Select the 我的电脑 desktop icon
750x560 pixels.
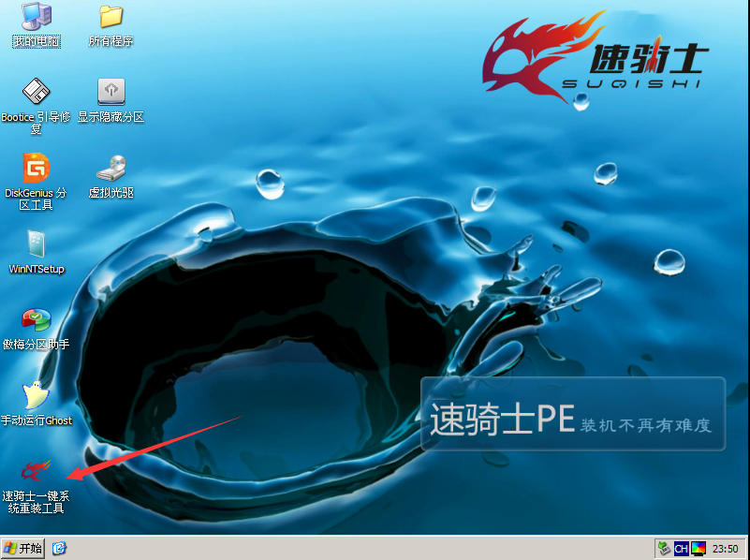37,25
